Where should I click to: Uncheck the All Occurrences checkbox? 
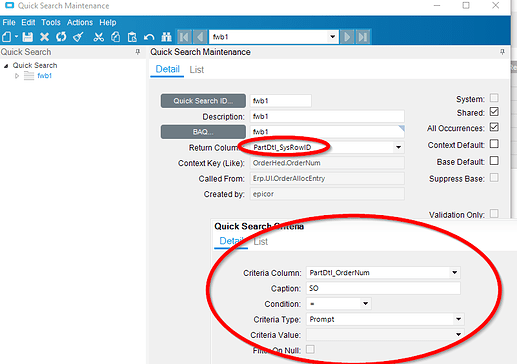pyautogui.click(x=494, y=127)
